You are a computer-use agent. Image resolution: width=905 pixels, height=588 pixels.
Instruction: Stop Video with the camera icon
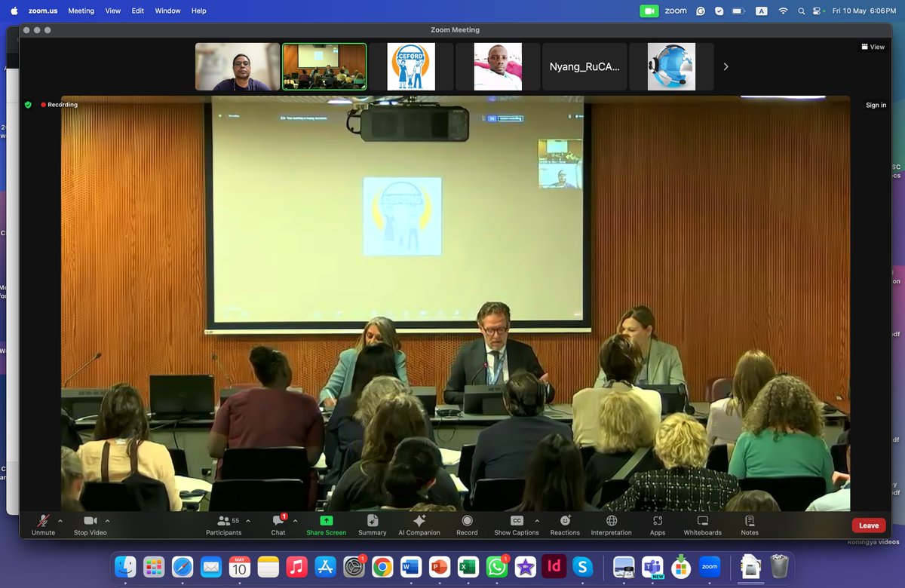90,525
